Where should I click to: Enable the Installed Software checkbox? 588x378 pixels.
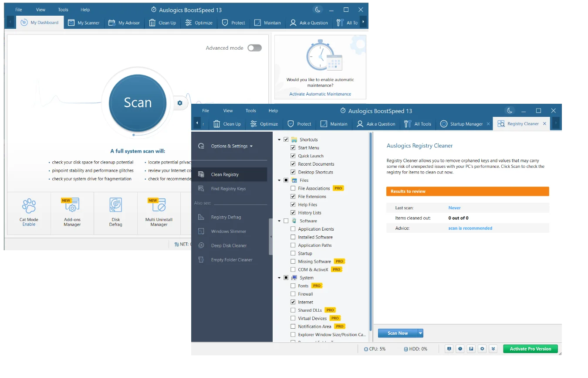click(x=293, y=237)
